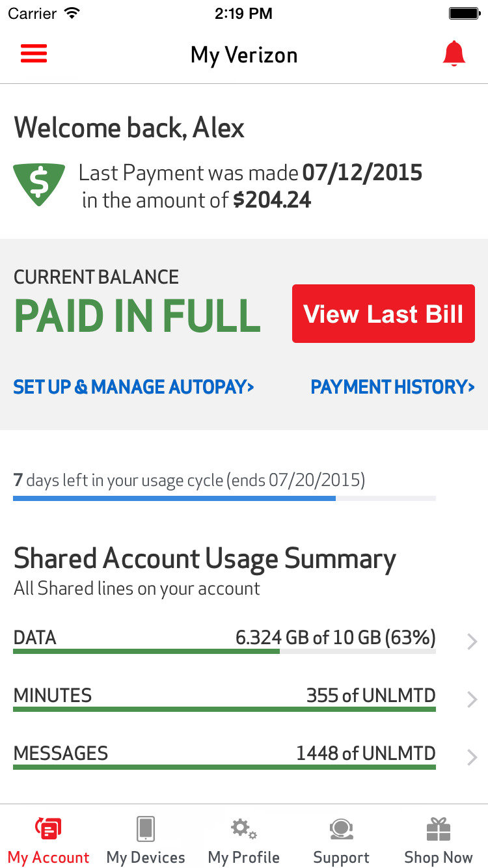Expand the DATA usage row chevron
The height and width of the screenshot is (868, 488).
[x=472, y=642]
